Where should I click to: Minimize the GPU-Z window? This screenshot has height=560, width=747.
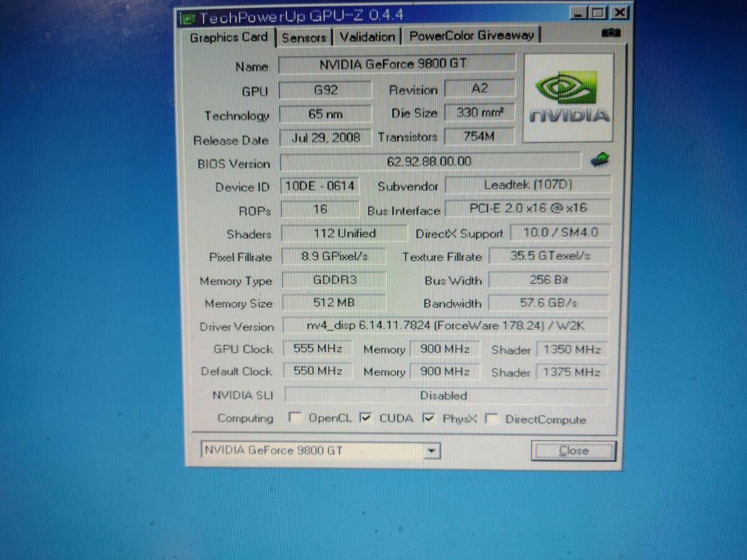point(579,13)
